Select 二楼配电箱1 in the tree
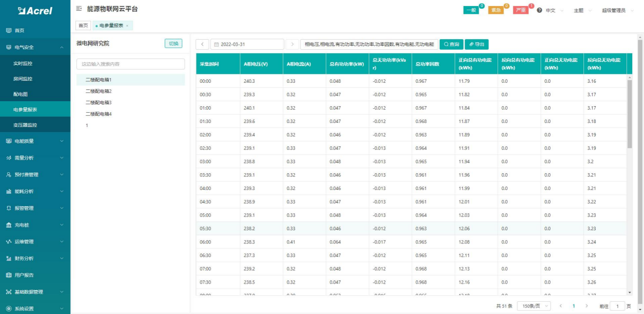The width and height of the screenshot is (644, 314). point(131,80)
